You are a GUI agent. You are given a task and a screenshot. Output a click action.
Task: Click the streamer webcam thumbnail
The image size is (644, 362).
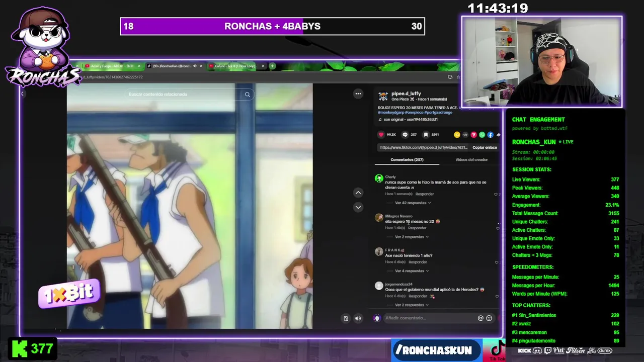coord(542,62)
